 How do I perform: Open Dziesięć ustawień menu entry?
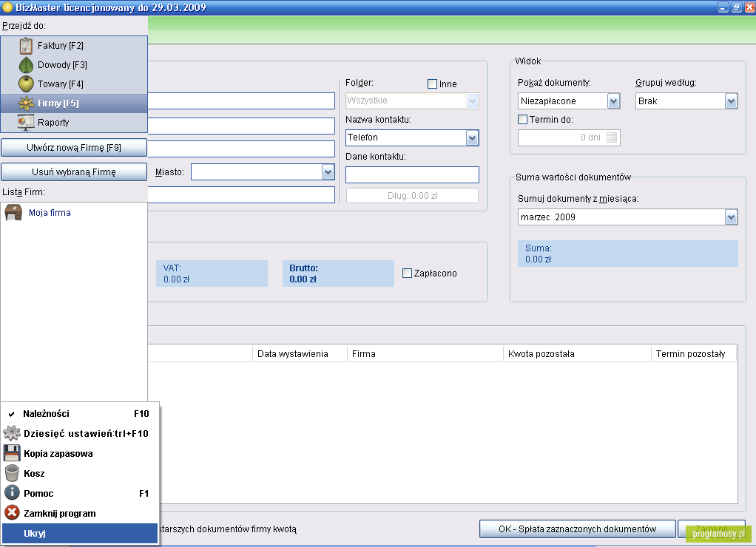pyautogui.click(x=80, y=433)
